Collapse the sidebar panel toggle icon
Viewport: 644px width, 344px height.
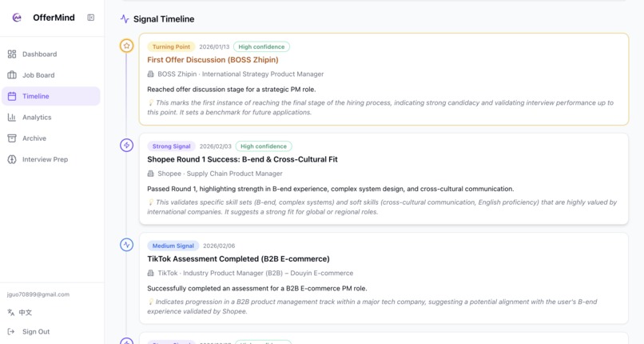(91, 18)
